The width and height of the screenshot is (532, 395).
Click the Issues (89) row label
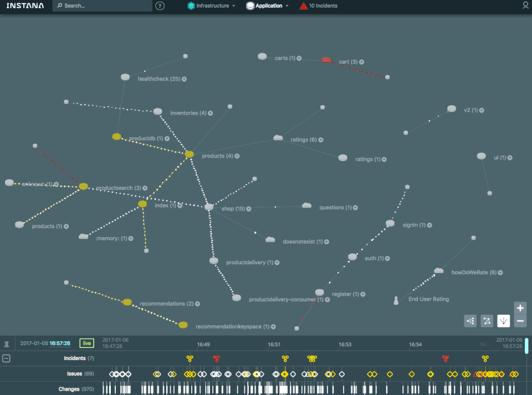(80, 373)
